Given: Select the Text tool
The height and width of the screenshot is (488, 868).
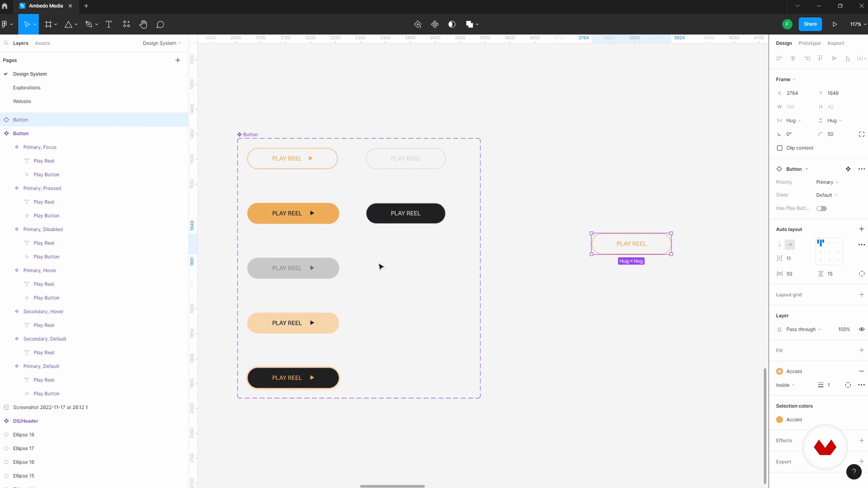Looking at the screenshot, I should [x=109, y=24].
